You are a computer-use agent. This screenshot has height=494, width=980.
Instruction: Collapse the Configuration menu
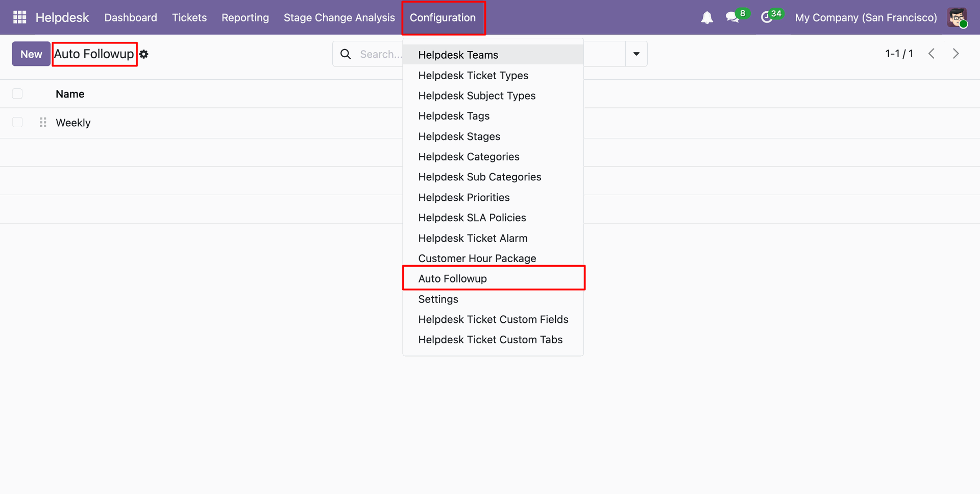coord(443,17)
